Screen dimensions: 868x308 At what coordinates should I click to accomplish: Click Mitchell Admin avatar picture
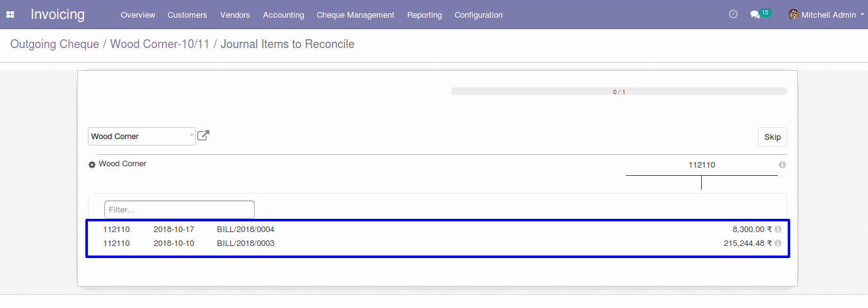pos(793,15)
